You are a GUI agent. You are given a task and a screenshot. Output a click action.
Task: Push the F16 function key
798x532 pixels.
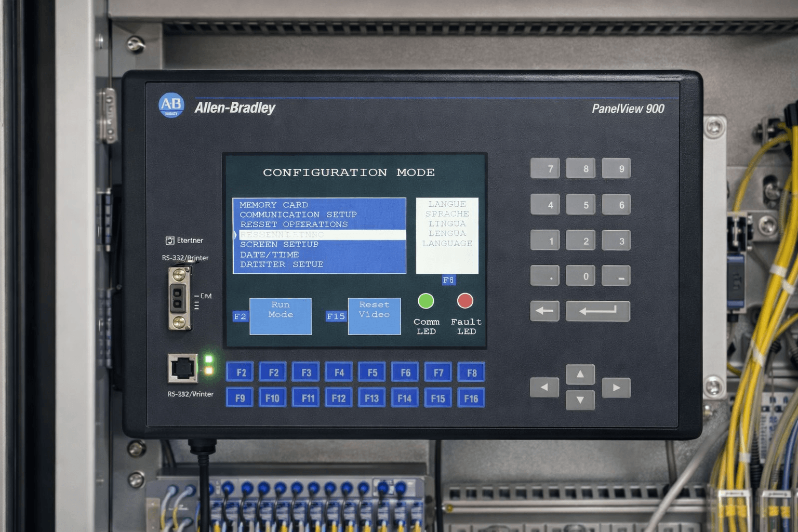coord(471,398)
